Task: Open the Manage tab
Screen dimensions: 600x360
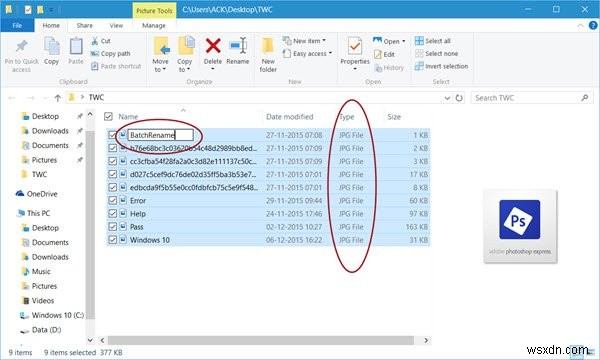Action: coord(154,26)
